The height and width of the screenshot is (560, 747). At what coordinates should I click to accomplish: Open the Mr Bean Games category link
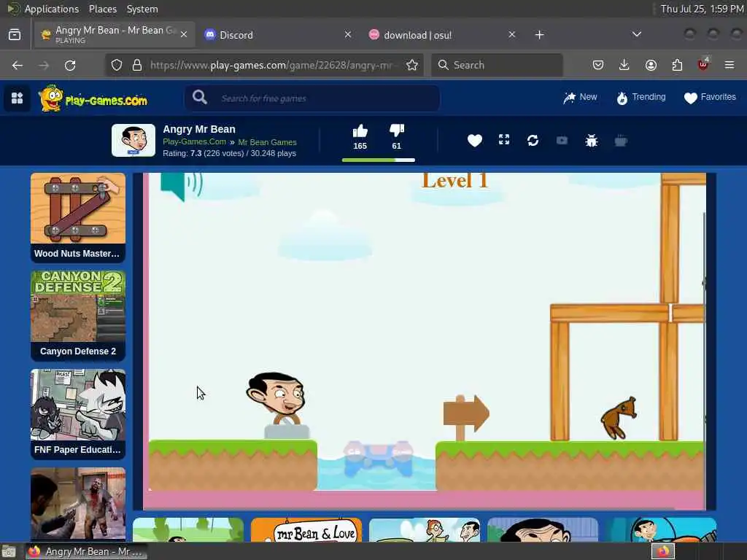pos(267,142)
